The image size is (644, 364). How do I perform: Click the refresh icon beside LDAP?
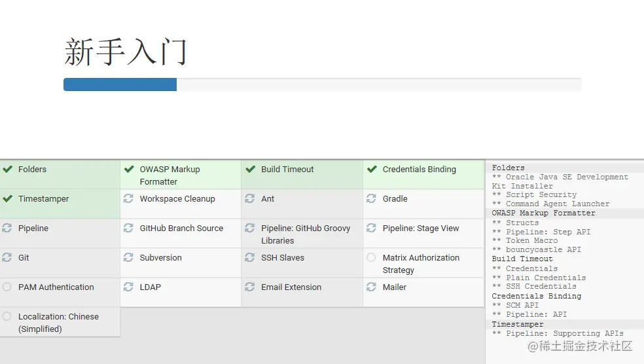(x=128, y=287)
